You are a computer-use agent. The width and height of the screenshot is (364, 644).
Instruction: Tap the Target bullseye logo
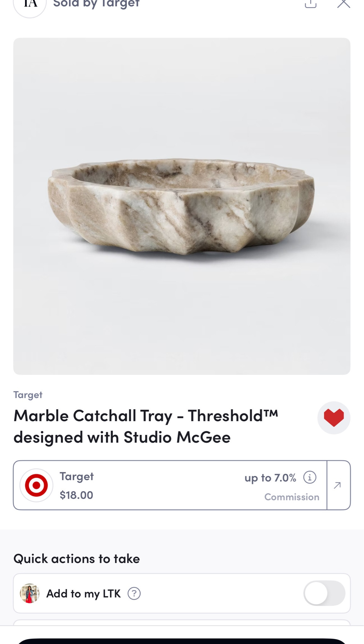coord(36,485)
